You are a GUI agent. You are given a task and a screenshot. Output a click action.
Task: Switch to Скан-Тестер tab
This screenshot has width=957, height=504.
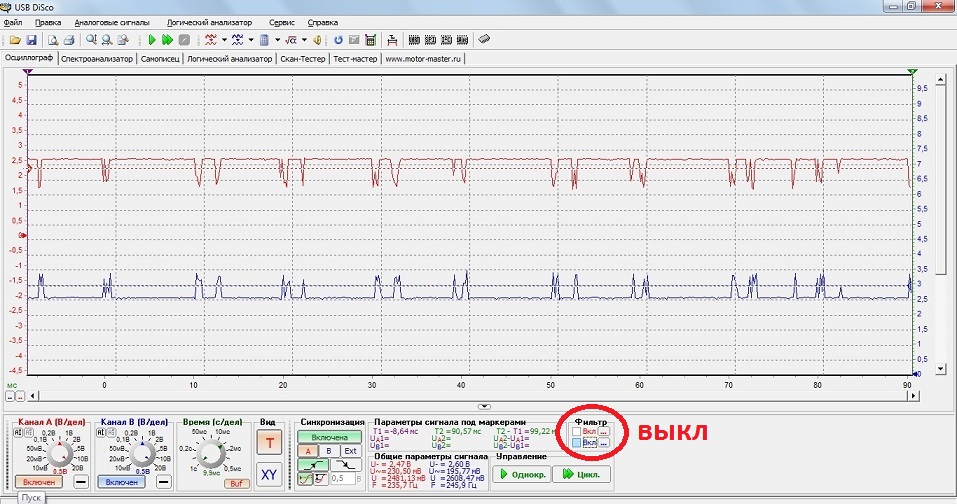click(303, 59)
